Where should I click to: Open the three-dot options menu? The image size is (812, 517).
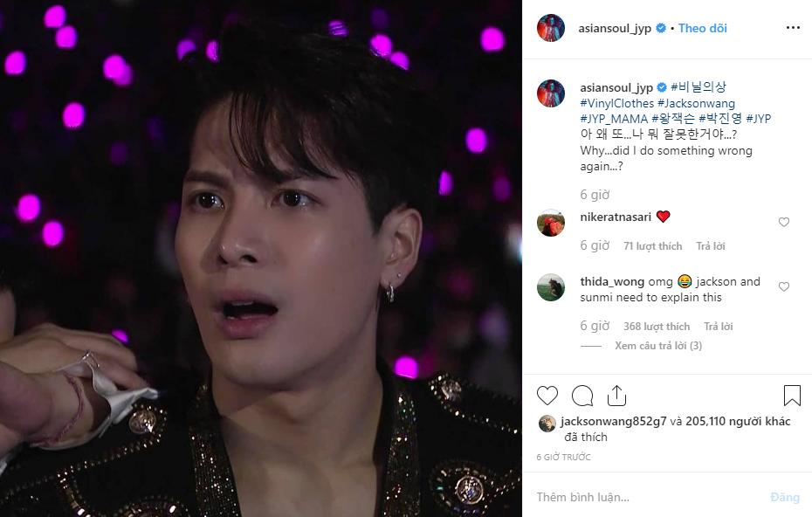point(793,27)
